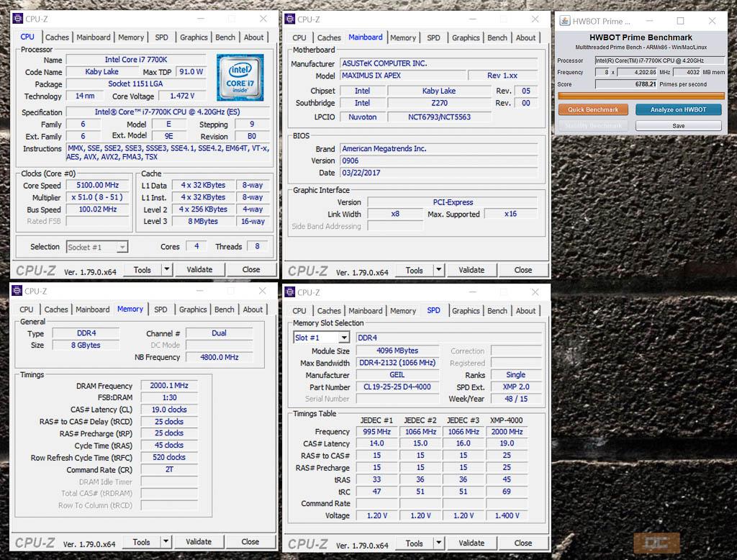This screenshot has height=560, width=737.
Task: Click Core Speed value 5100.00 MHz
Action: click(x=97, y=185)
